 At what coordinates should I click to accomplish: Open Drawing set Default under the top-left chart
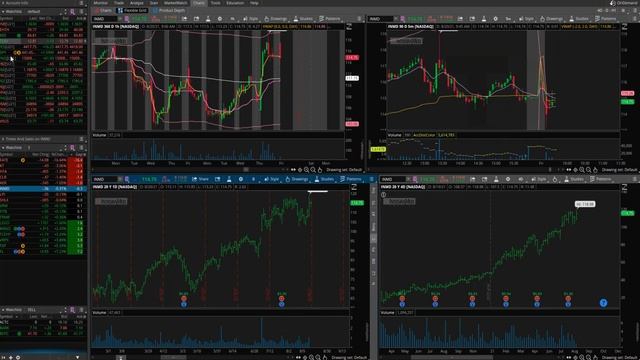344,170
